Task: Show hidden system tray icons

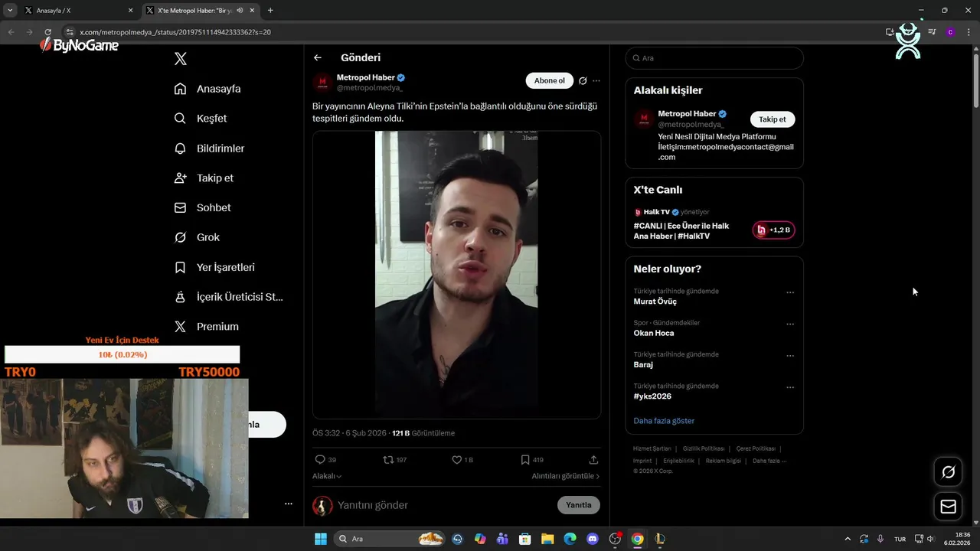Action: pos(847,539)
